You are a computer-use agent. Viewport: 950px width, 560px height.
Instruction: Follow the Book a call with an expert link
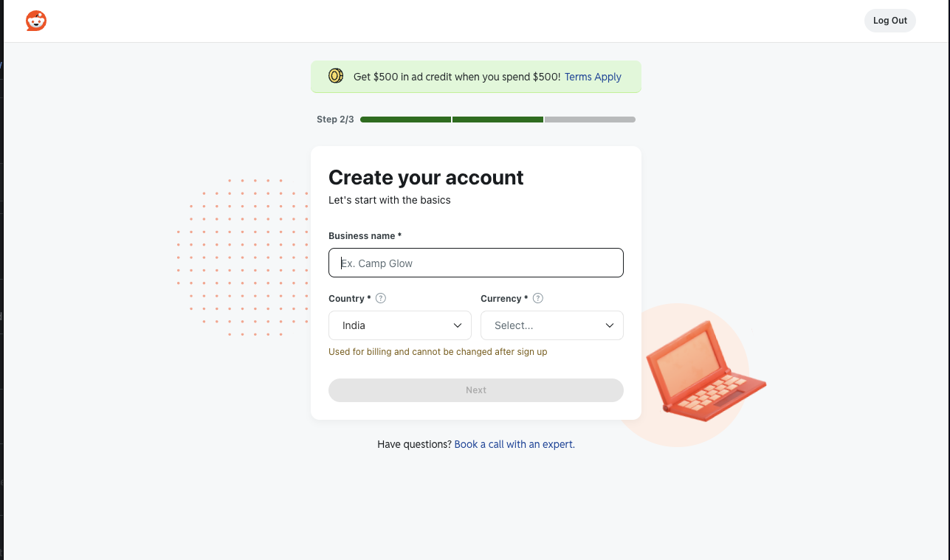point(514,444)
